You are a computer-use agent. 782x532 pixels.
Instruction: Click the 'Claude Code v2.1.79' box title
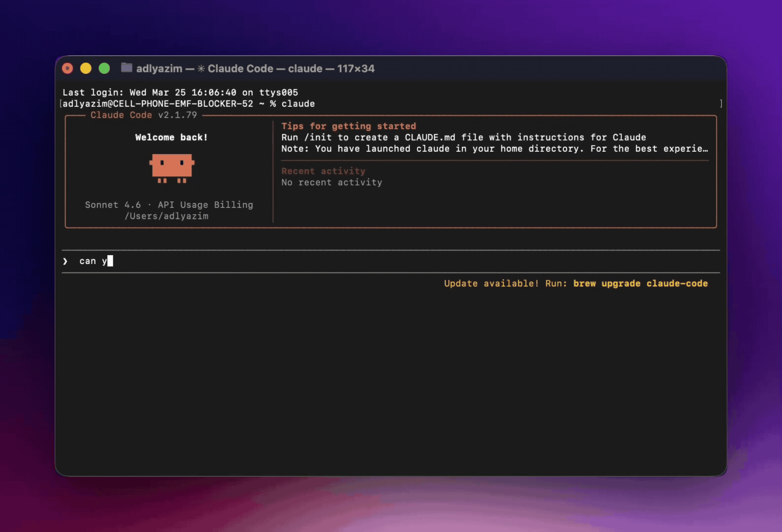(x=143, y=115)
